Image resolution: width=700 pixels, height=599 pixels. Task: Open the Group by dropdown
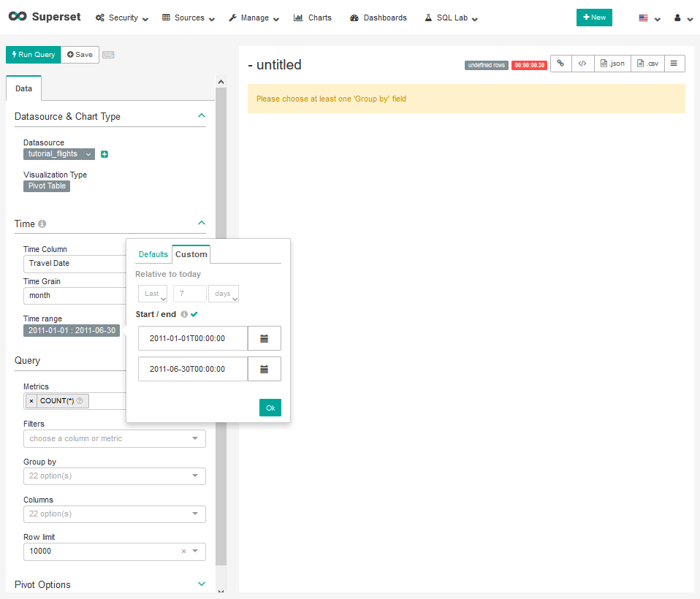(114, 476)
